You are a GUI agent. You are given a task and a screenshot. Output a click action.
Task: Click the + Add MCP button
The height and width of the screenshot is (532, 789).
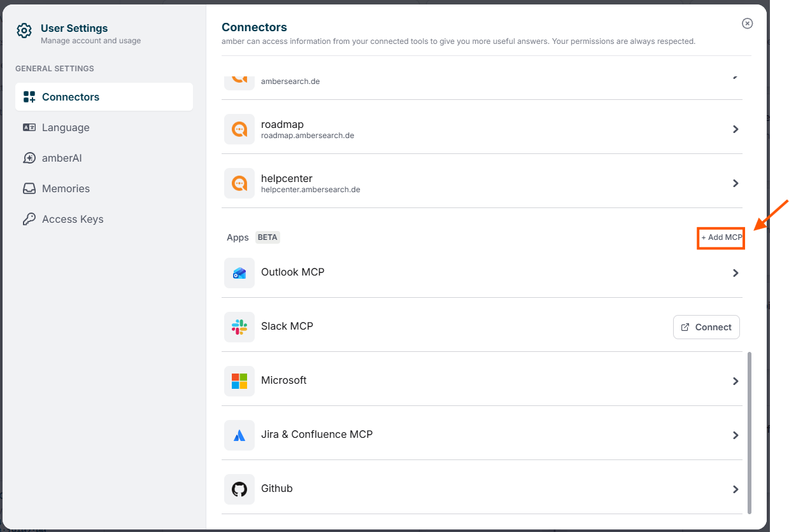pos(721,237)
